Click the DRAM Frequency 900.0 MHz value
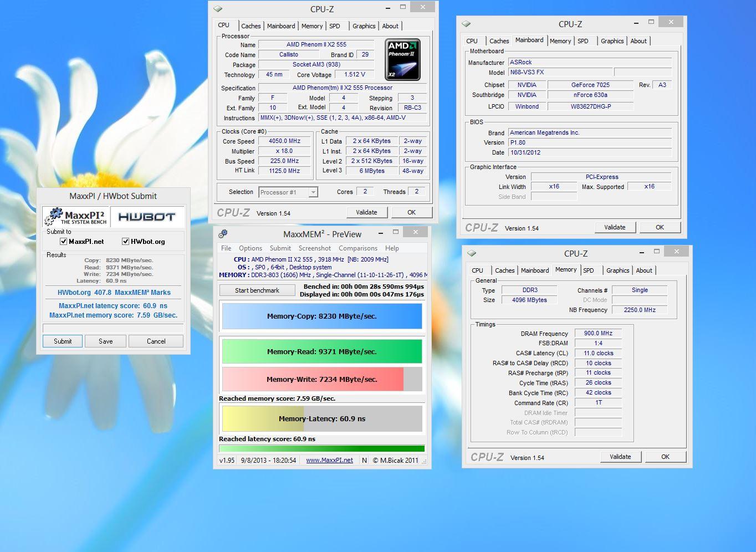Screen dimensions: 756x552 coord(599,333)
